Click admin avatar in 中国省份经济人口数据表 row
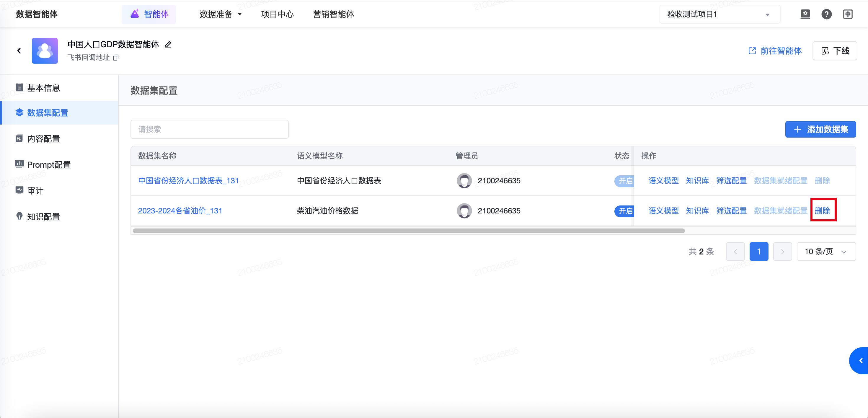 pyautogui.click(x=464, y=181)
